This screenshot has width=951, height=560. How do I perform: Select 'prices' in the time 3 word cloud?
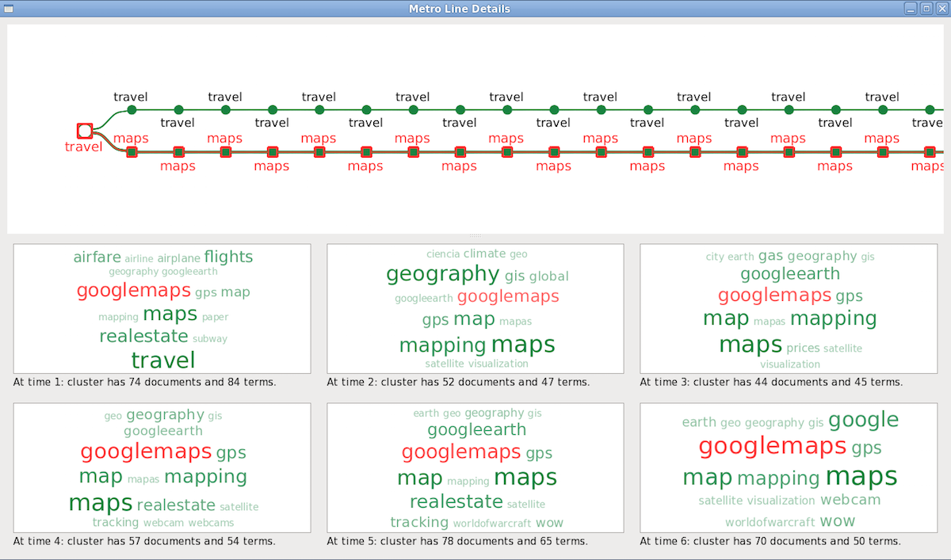(x=803, y=349)
